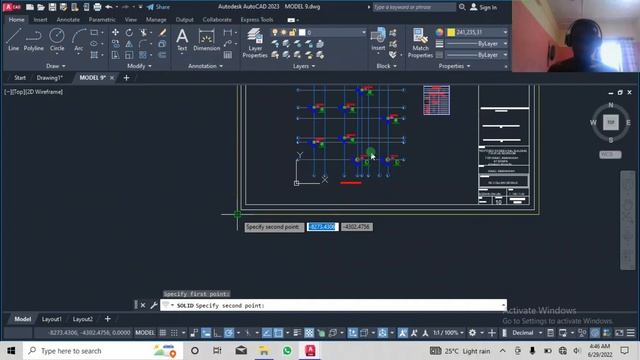Toggle dynamic input in status bar

[x=206, y=333]
